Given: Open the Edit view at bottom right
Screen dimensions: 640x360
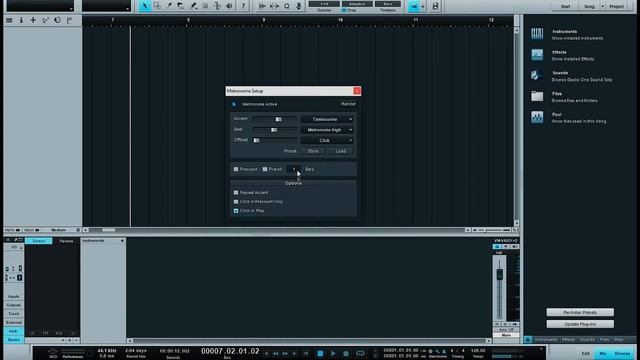Looking at the screenshot, I should (586, 353).
